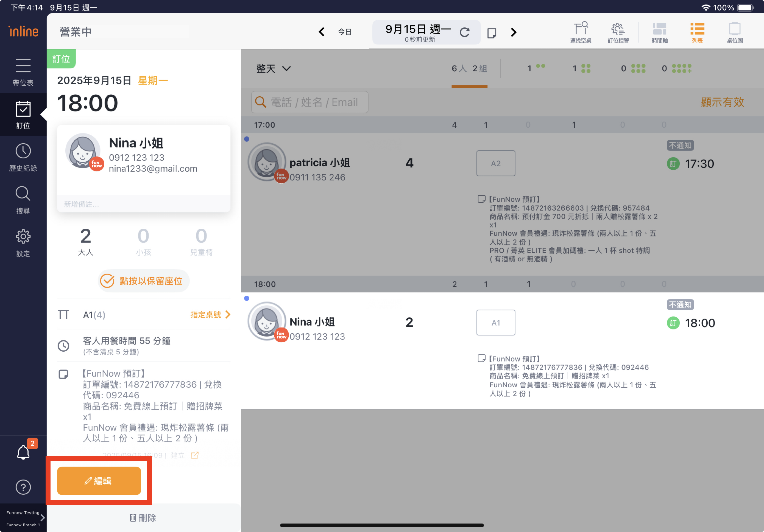Screen dimensions: 764x532
Task: Click 刪除 to delete the reservation
Action: [x=143, y=517]
